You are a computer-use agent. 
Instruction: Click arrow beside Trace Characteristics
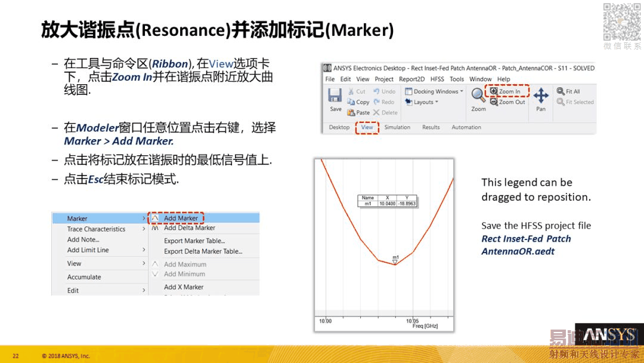click(144, 229)
